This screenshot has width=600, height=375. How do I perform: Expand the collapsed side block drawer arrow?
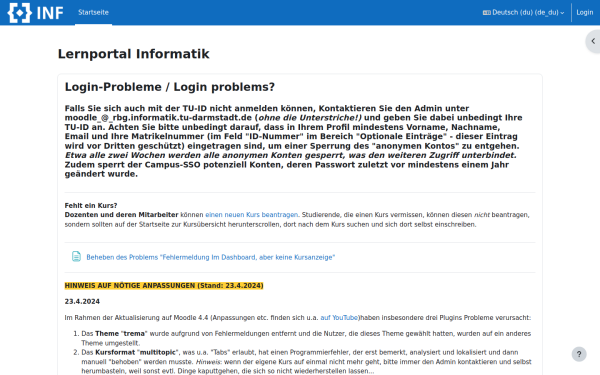coord(593,41)
